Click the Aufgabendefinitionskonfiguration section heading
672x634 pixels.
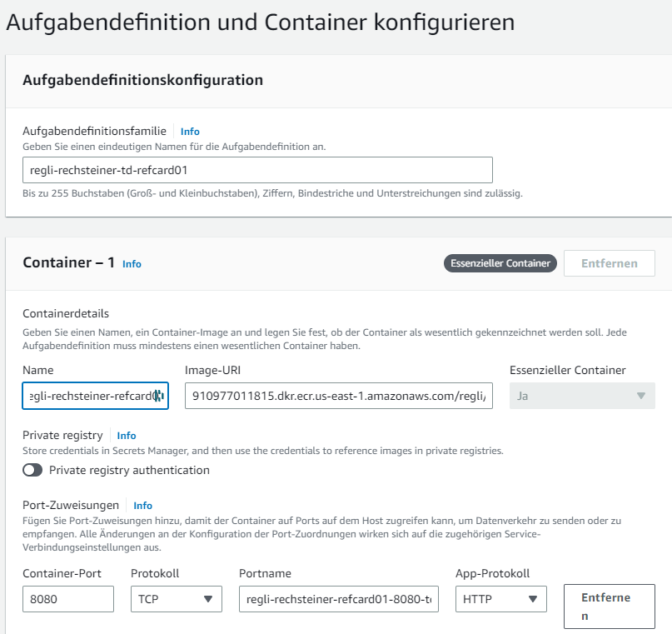click(142, 80)
